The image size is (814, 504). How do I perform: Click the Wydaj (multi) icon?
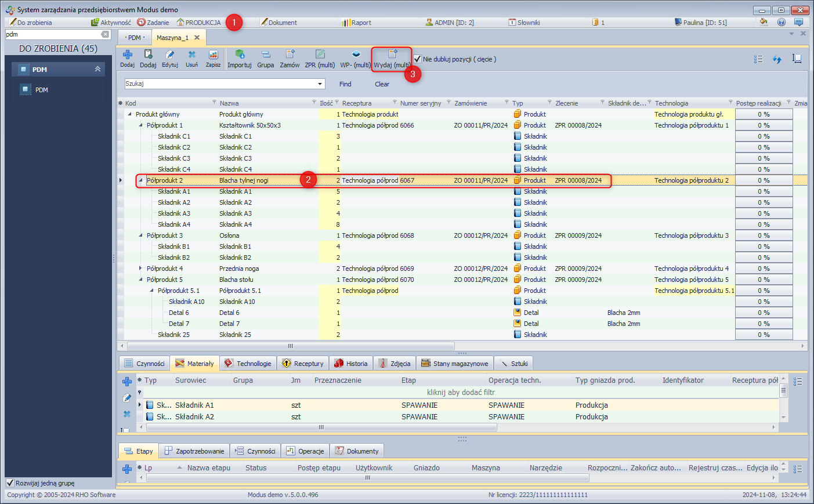392,55
